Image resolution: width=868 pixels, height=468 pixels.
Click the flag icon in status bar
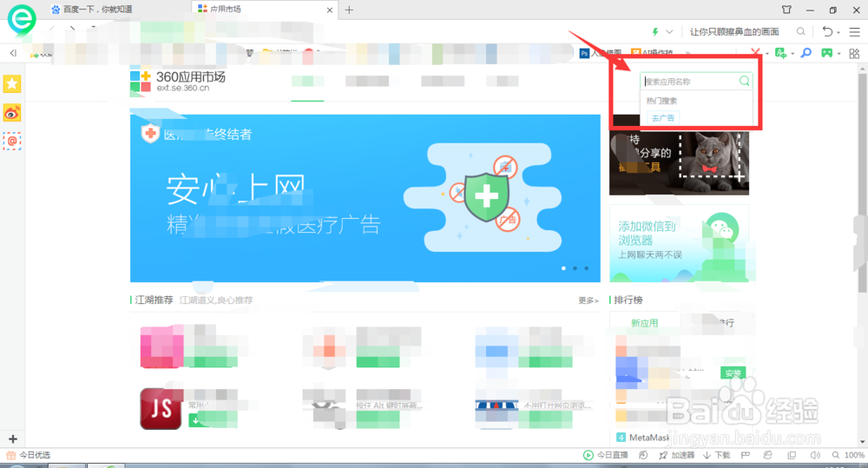point(745,455)
